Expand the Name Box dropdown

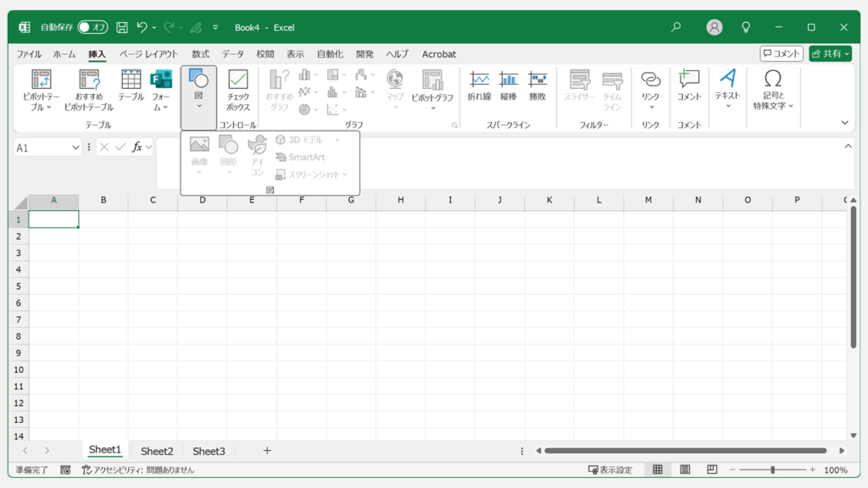click(x=75, y=147)
